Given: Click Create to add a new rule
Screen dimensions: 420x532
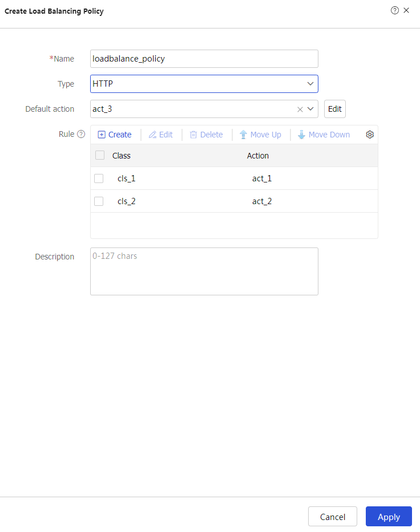Looking at the screenshot, I should click(115, 135).
